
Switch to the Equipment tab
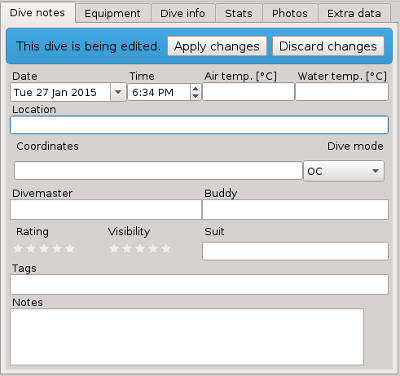point(112,14)
